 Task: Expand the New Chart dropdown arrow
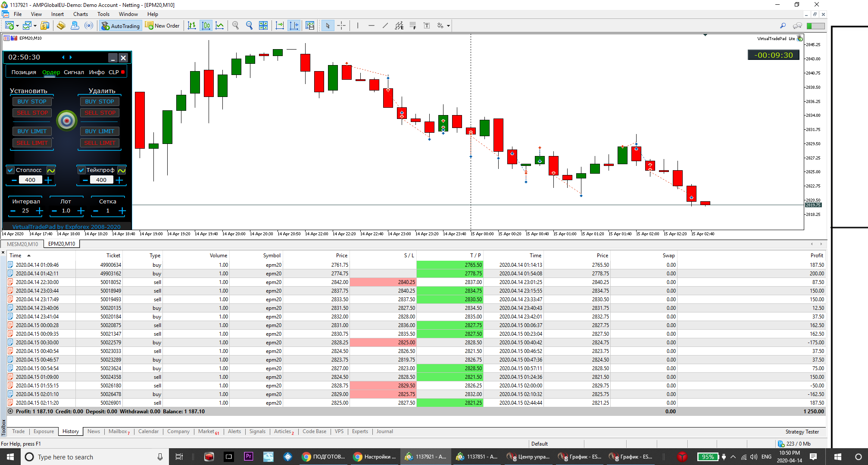[x=18, y=26]
